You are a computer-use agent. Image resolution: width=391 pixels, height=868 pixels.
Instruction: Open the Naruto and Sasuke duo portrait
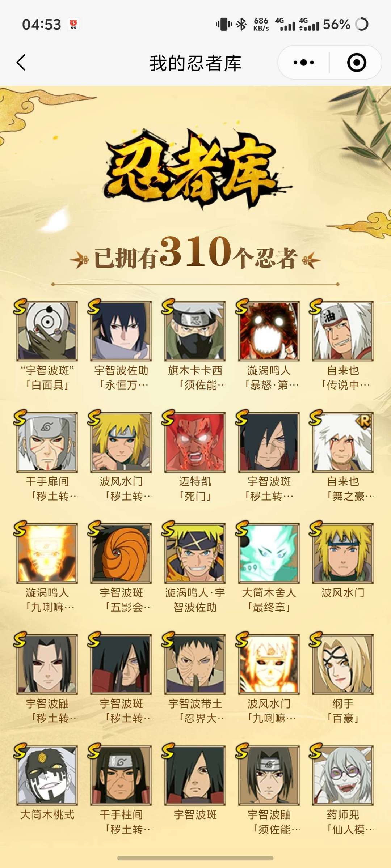[x=195, y=553]
